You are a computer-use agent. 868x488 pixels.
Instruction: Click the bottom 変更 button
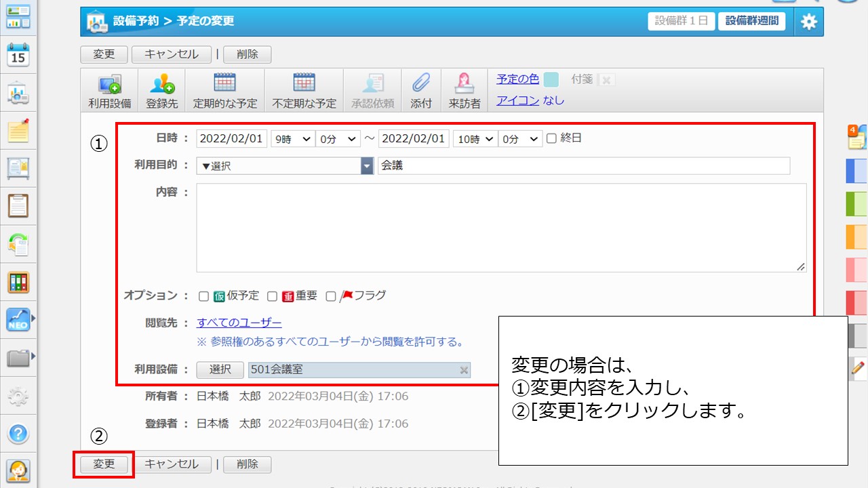tap(104, 464)
